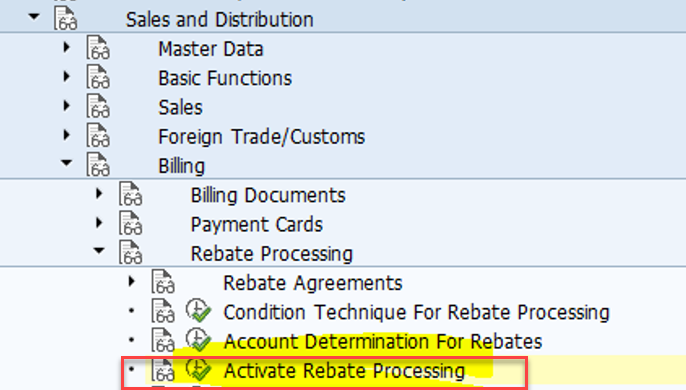
Task: Collapse the Rebate Processing node
Action: click(x=99, y=251)
